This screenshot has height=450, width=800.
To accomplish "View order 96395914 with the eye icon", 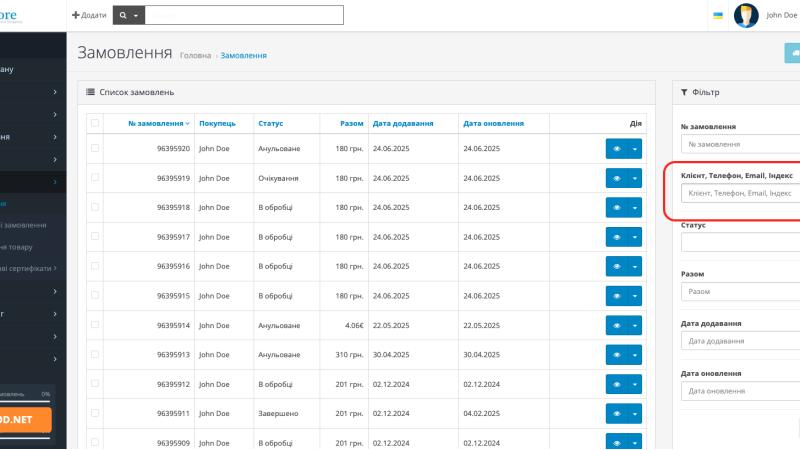I will click(616, 326).
